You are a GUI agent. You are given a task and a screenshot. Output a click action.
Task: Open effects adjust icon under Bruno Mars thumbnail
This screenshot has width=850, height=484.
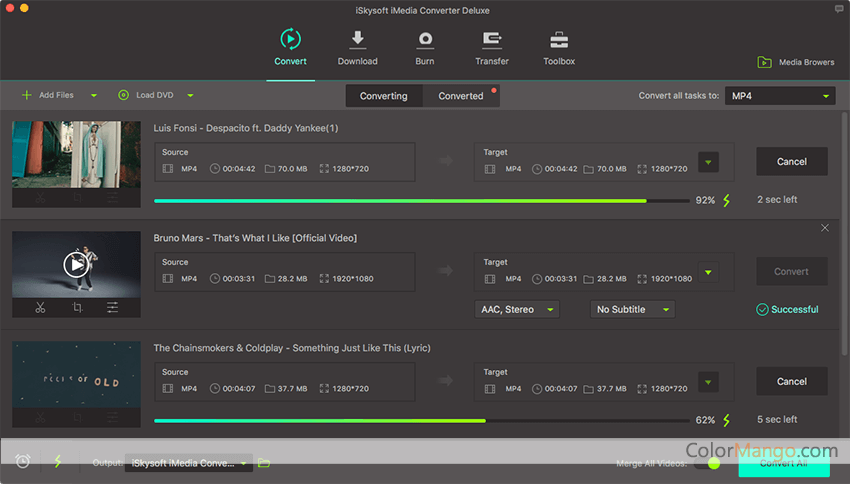click(113, 308)
